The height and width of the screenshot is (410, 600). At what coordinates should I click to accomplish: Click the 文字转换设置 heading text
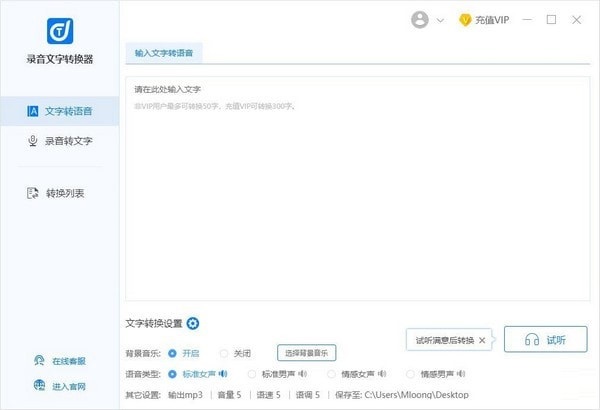click(x=154, y=323)
